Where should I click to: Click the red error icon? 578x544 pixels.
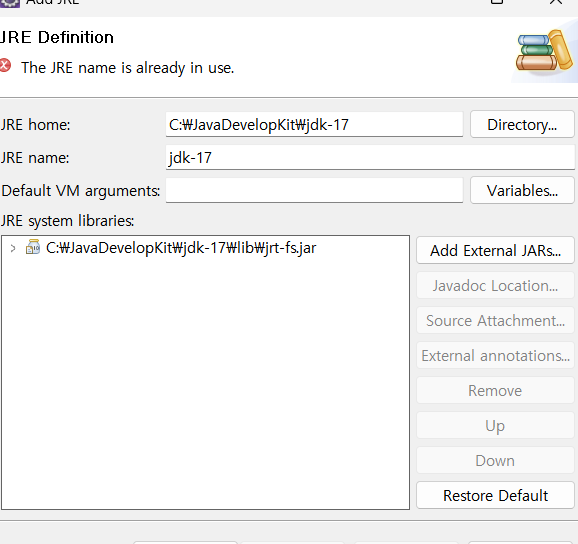(x=5, y=66)
